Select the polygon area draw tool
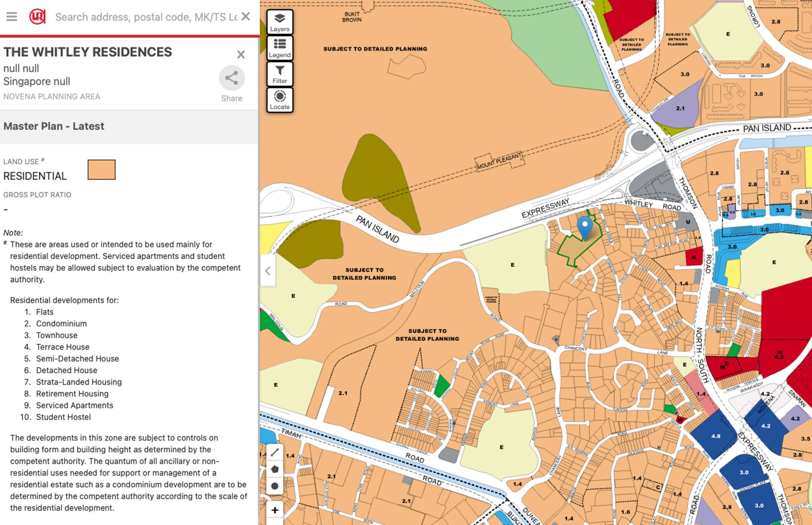This screenshot has height=525, width=812. (x=275, y=469)
